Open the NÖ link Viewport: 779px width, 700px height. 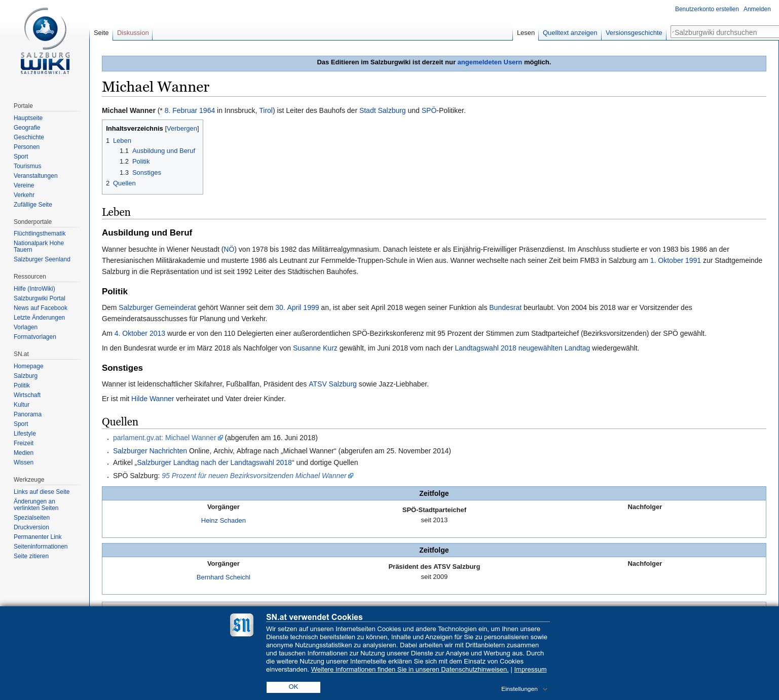coord(229,249)
